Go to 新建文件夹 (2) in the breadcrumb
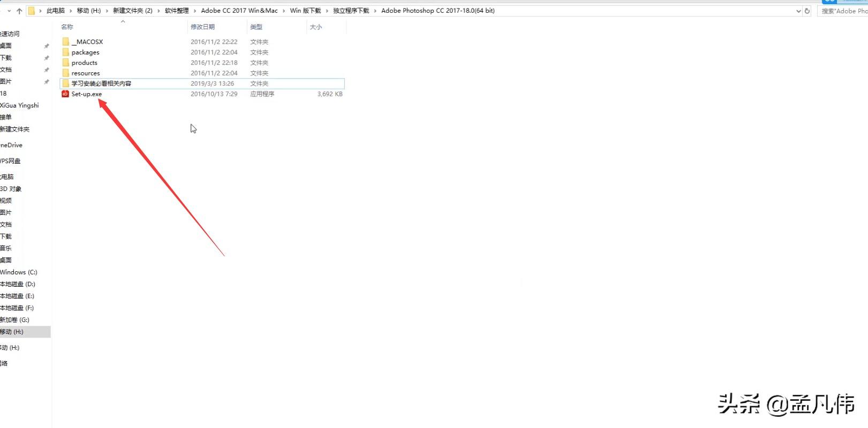868x428 pixels. click(133, 11)
